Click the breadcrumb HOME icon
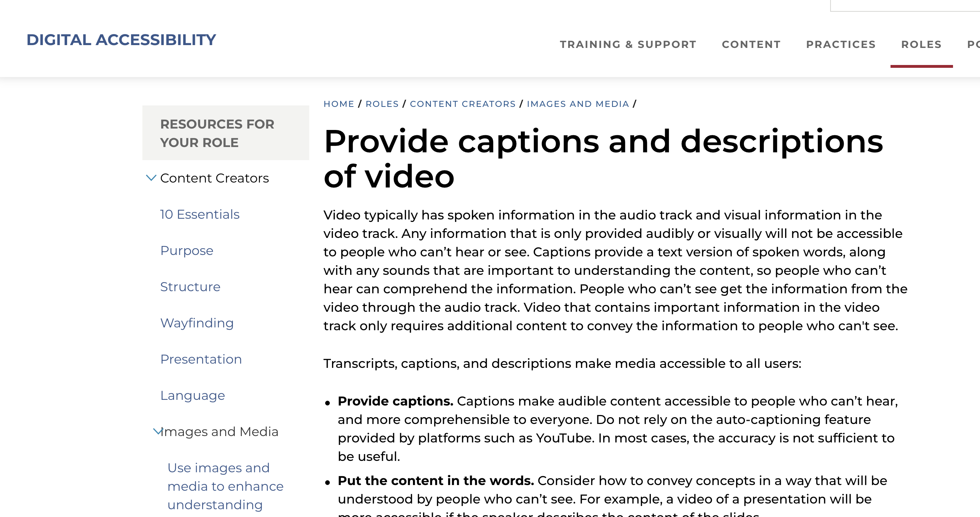Viewport: 980px width, 517px height. coord(339,104)
